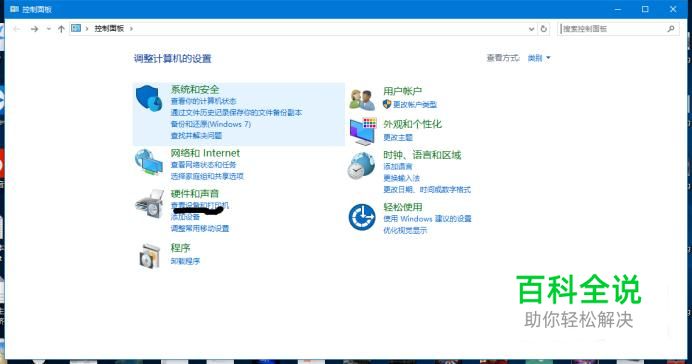Click the address bar control panel icon

tap(76, 28)
